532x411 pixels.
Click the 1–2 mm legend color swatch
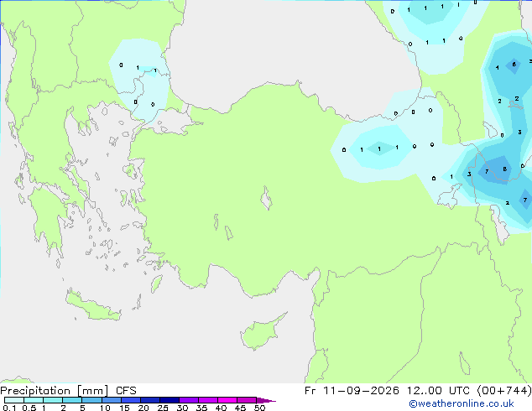pos(53,400)
